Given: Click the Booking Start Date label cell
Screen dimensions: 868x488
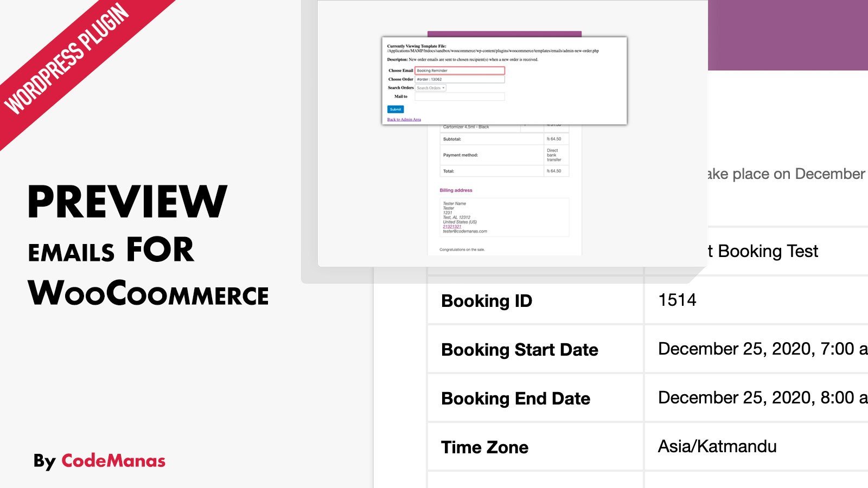Looking at the screenshot, I should (535, 349).
